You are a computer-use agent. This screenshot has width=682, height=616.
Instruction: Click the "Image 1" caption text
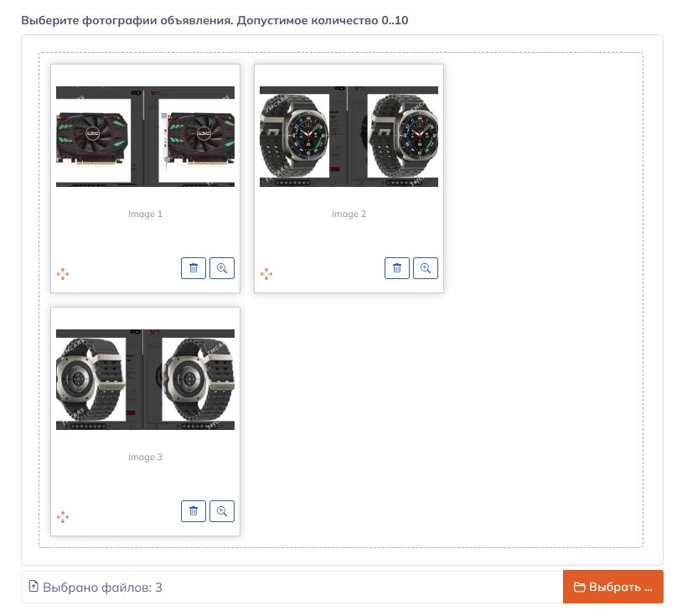pos(145,214)
